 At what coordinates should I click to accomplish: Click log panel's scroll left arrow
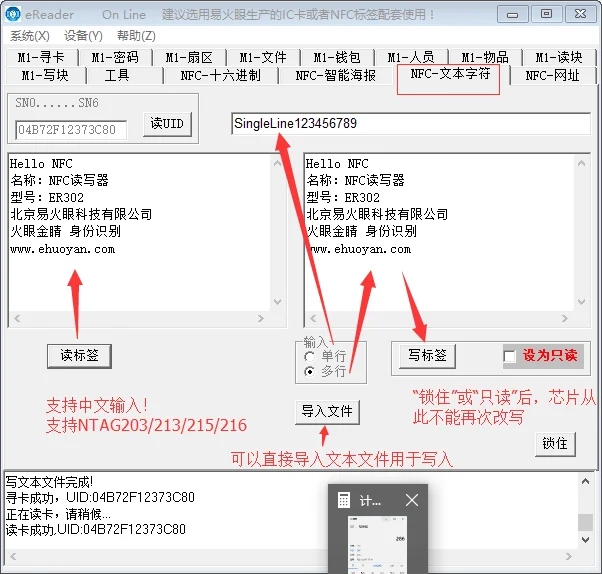coord(13,557)
